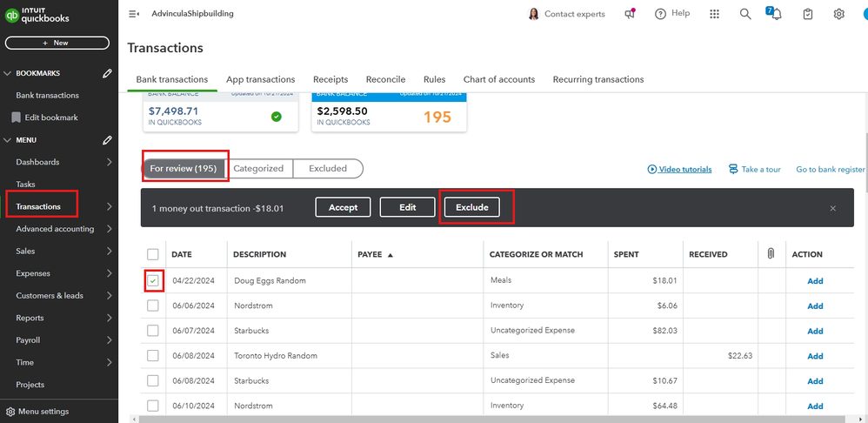The height and width of the screenshot is (423, 868).
Task: Edit menu pencil icon
Action: (107, 140)
